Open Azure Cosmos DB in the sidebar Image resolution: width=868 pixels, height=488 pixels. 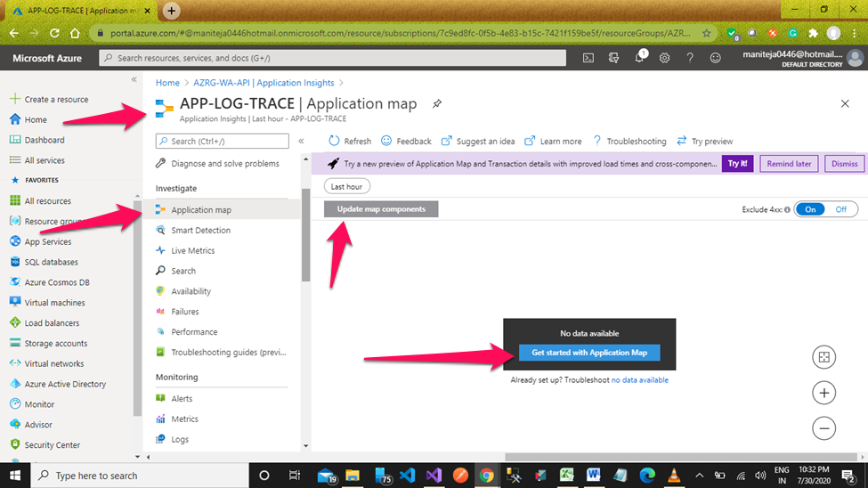point(50,282)
